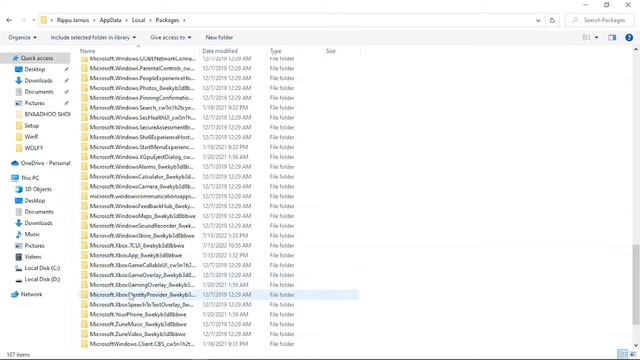This screenshot has width=640, height=360.
Task: Select Microsoft.WindowsAlarms folder icon
Action: [x=84, y=167]
